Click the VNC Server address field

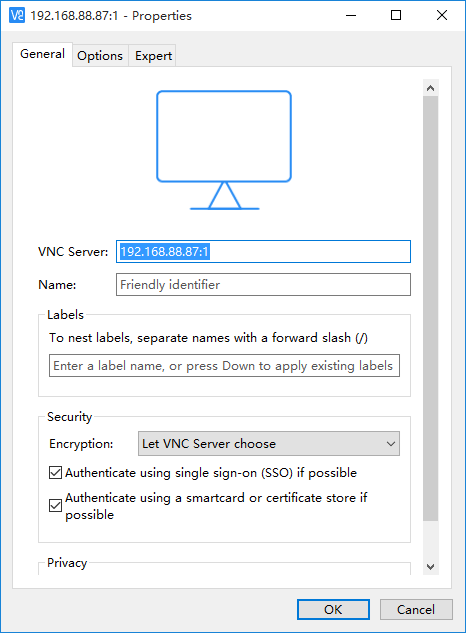tap(263, 252)
